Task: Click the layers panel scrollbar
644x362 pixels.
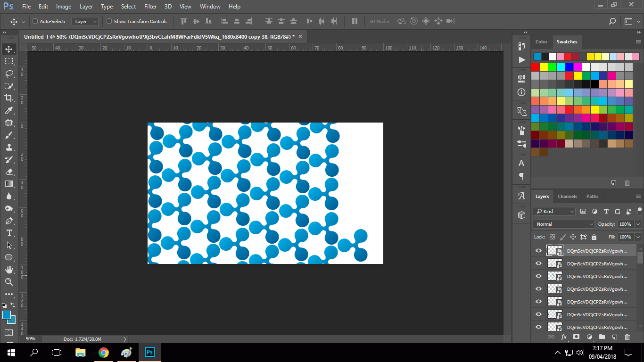Action: click(x=640, y=257)
